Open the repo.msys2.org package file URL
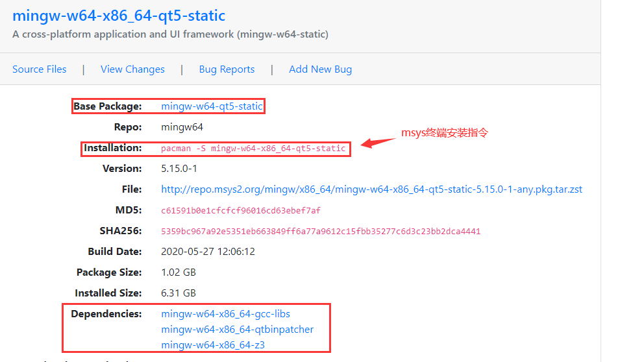This screenshot has width=644, height=362. tap(372, 189)
